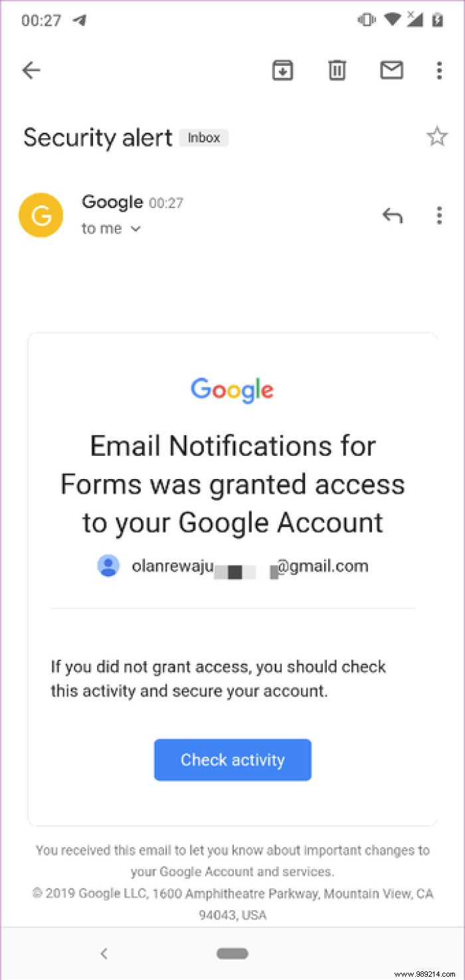The width and height of the screenshot is (465, 980).
Task: Tap the home pill in the navigation bar
Action: pyautogui.click(x=232, y=953)
